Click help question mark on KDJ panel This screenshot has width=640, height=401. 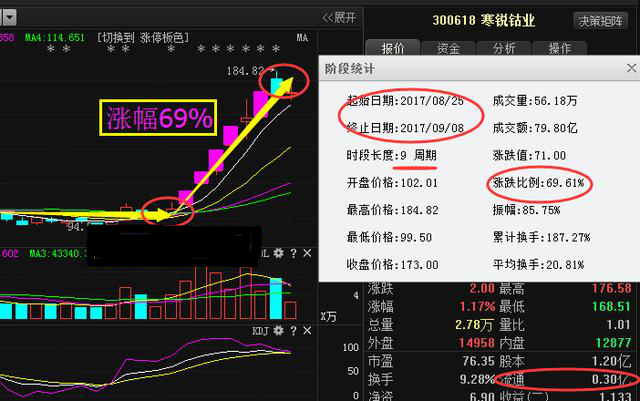coord(293,331)
